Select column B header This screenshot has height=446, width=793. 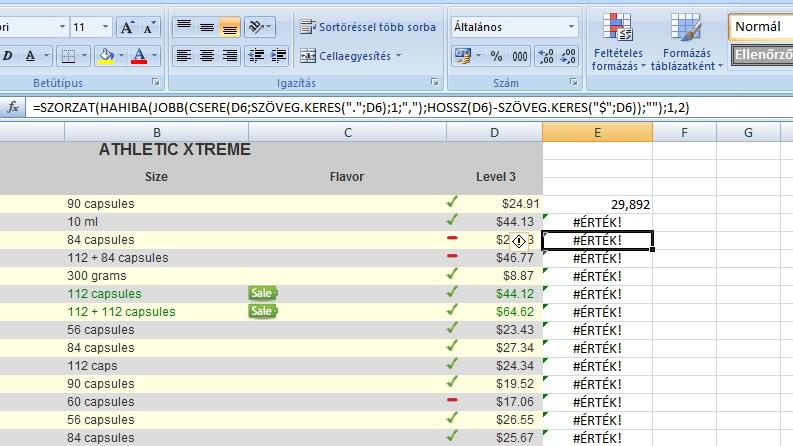click(157, 132)
